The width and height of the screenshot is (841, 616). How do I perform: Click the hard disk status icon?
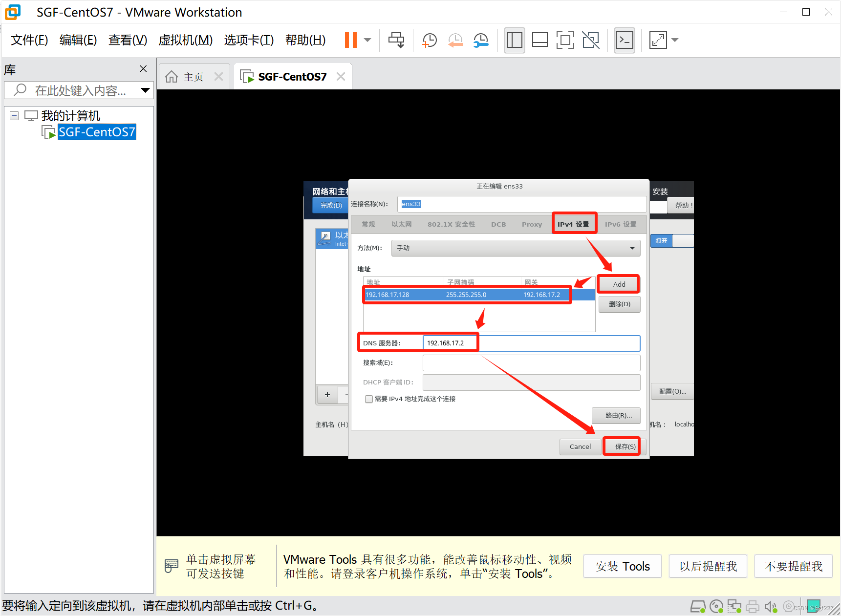[x=698, y=607]
